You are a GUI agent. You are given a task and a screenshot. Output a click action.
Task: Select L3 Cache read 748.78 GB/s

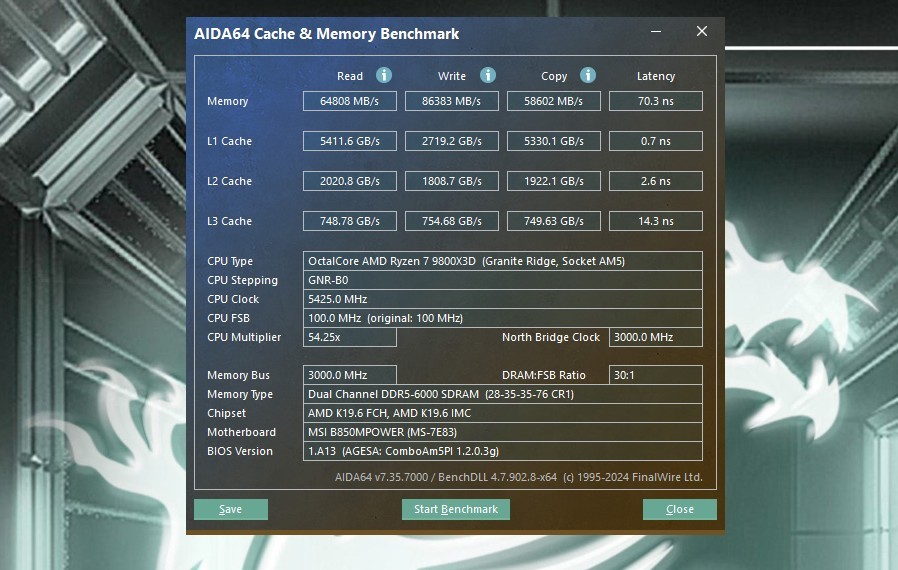pyautogui.click(x=350, y=221)
